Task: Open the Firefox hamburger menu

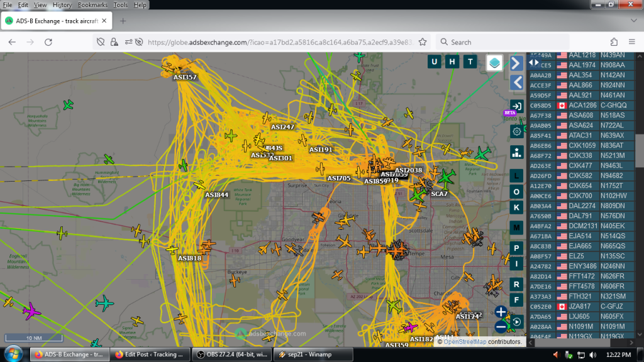Action: coord(631,42)
